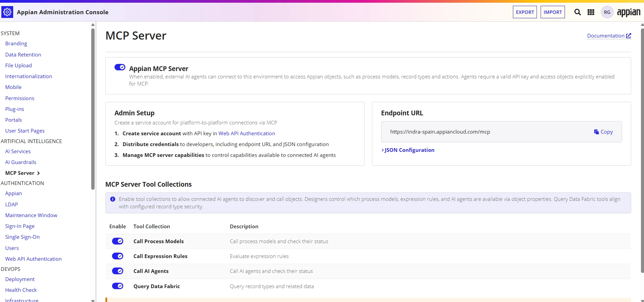Open Web API Authentication in sidebar

tap(33, 259)
